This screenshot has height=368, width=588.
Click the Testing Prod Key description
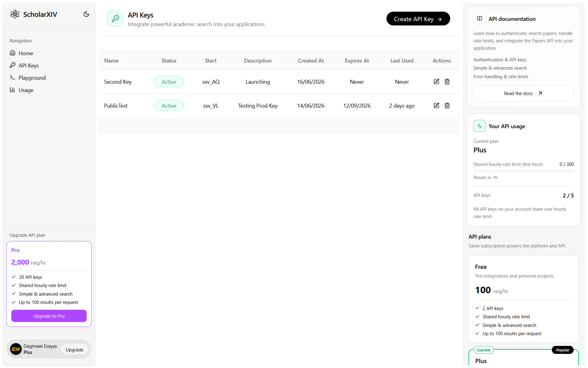pos(258,105)
